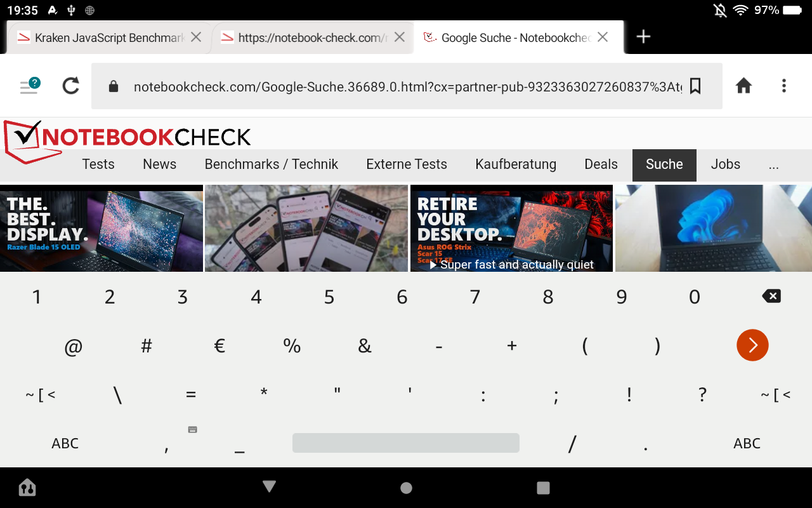812x508 pixels.
Task: Tap the colon key
Action: [483, 396]
